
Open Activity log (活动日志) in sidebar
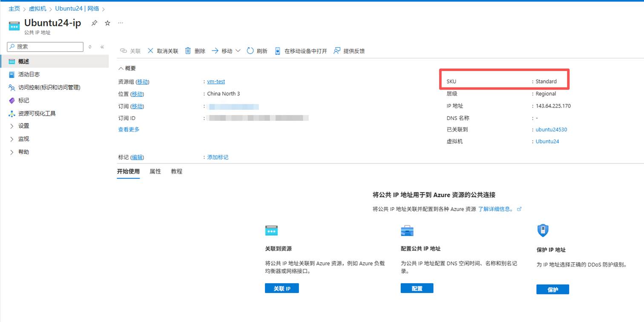pyautogui.click(x=29, y=74)
